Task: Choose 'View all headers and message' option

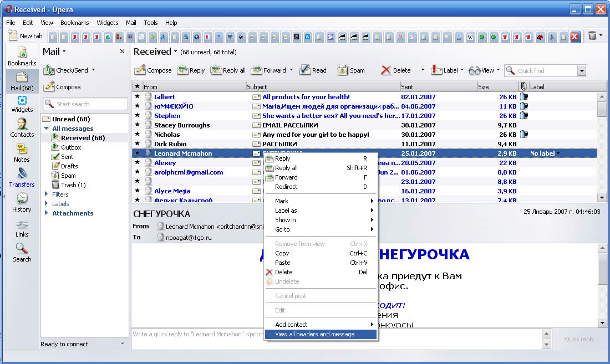Action: (x=314, y=334)
